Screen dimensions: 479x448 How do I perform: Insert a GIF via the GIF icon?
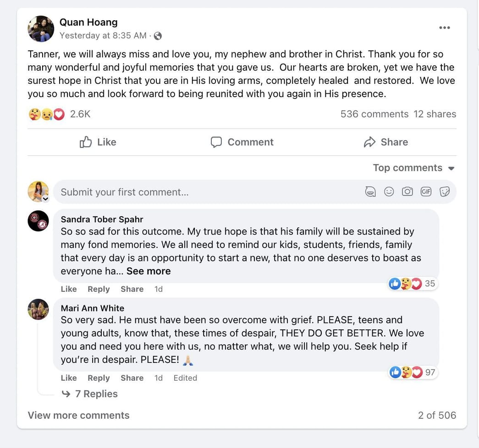click(426, 191)
